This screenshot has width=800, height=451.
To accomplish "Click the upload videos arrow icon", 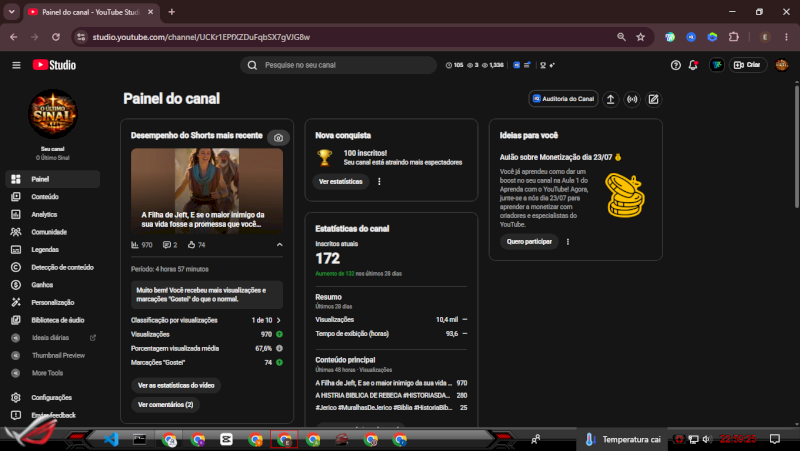I will tap(611, 99).
